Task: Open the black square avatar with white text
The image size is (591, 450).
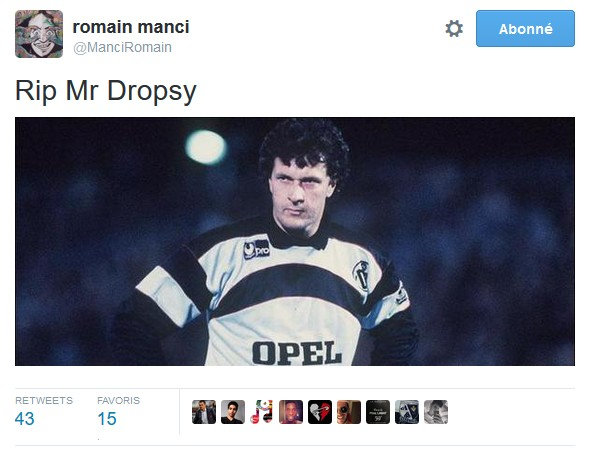Action: pyautogui.click(x=378, y=412)
